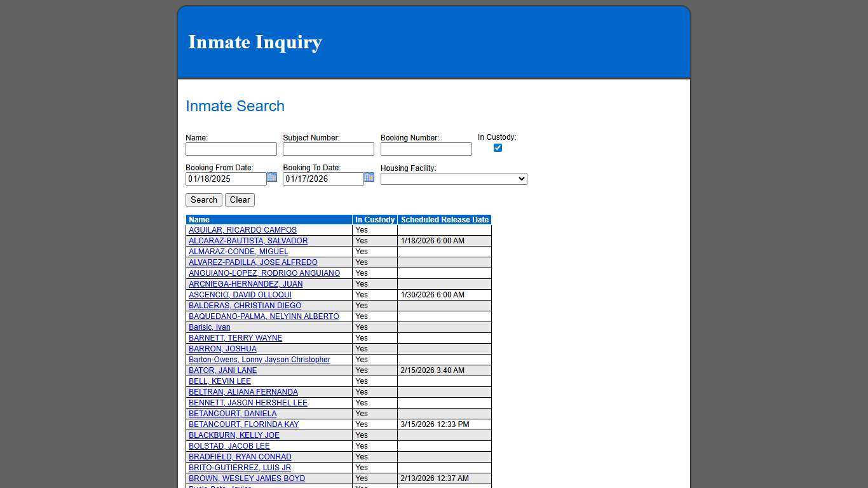Open BATOR, JANI LANE record
Screen dimensions: 868x488
[x=222, y=370]
